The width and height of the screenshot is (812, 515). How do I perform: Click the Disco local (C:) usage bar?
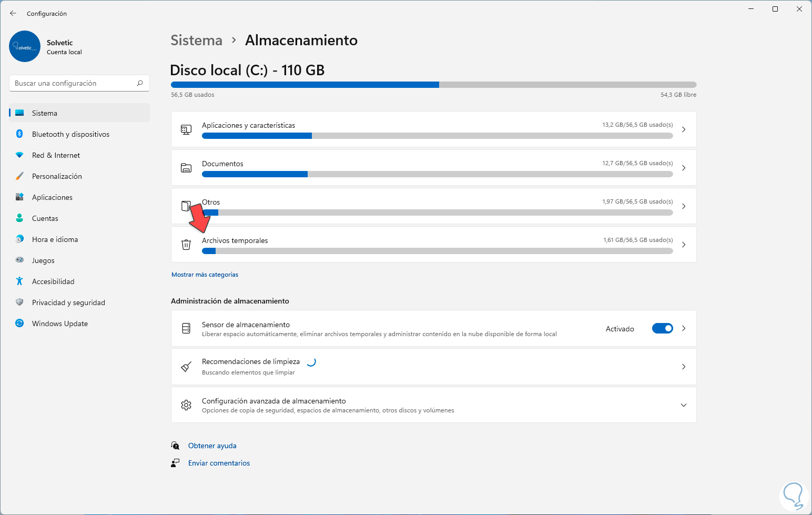click(x=433, y=85)
